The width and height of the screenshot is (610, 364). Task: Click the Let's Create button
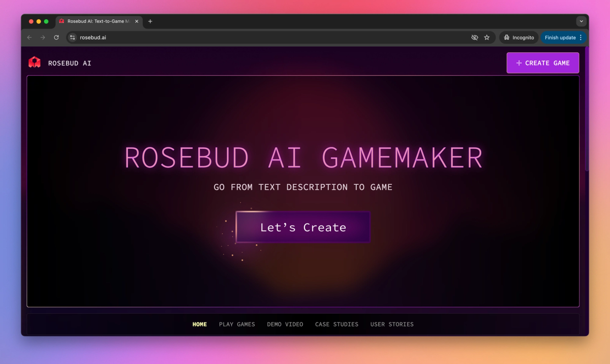[303, 227]
